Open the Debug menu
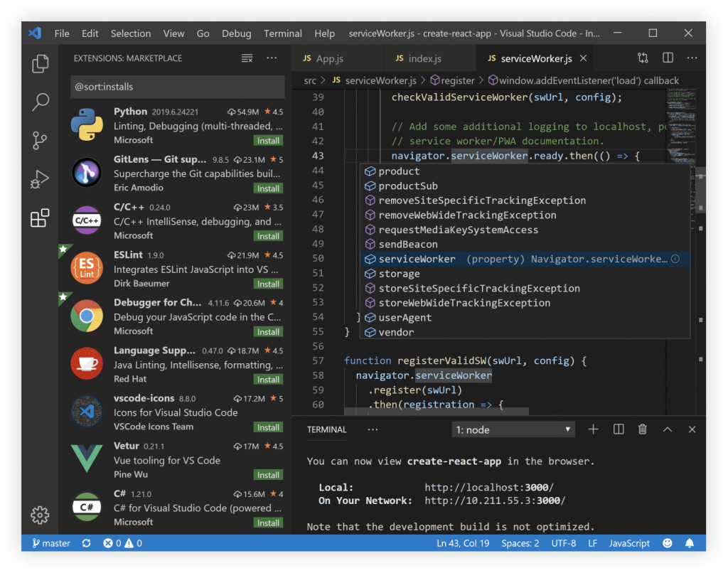Image resolution: width=728 pixels, height=573 pixels. click(x=236, y=33)
